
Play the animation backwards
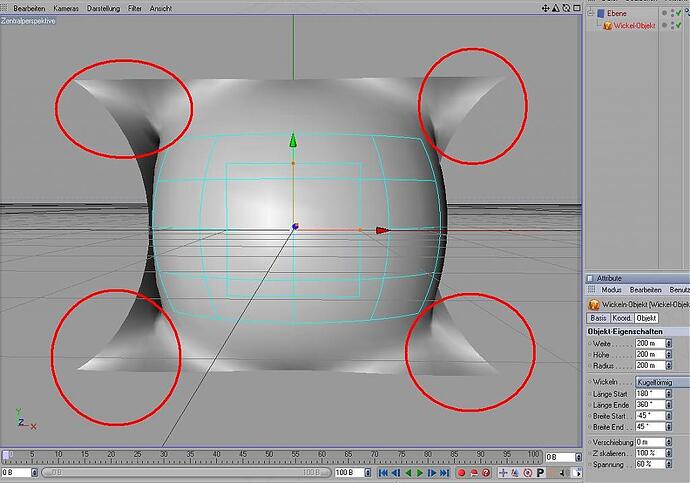pos(408,473)
